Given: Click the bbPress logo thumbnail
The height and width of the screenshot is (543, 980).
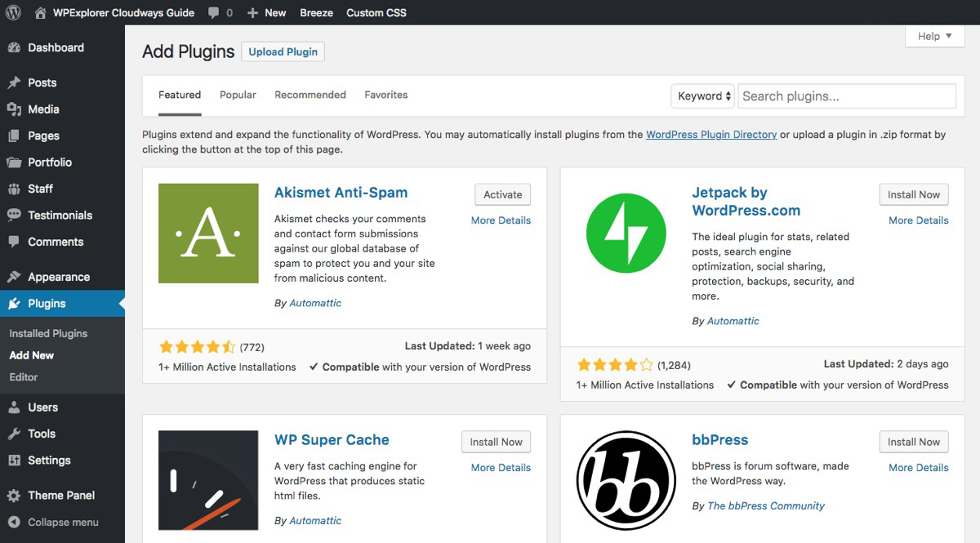Looking at the screenshot, I should [x=626, y=480].
